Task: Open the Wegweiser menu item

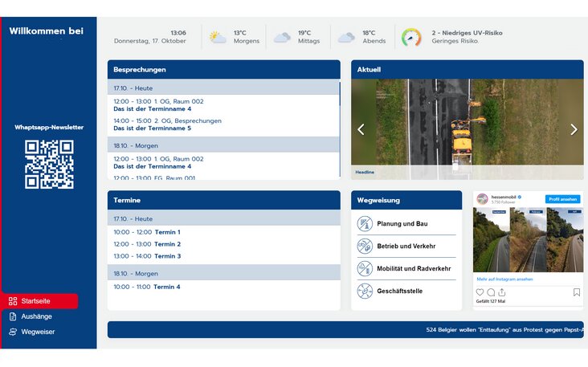Action: click(38, 332)
